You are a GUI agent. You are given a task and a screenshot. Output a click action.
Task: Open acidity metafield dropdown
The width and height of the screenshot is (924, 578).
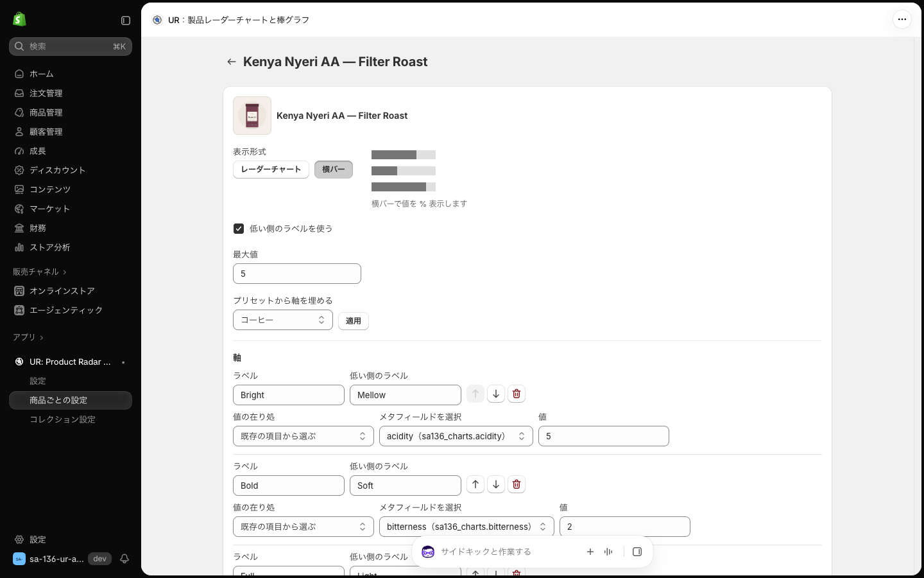coord(456,436)
